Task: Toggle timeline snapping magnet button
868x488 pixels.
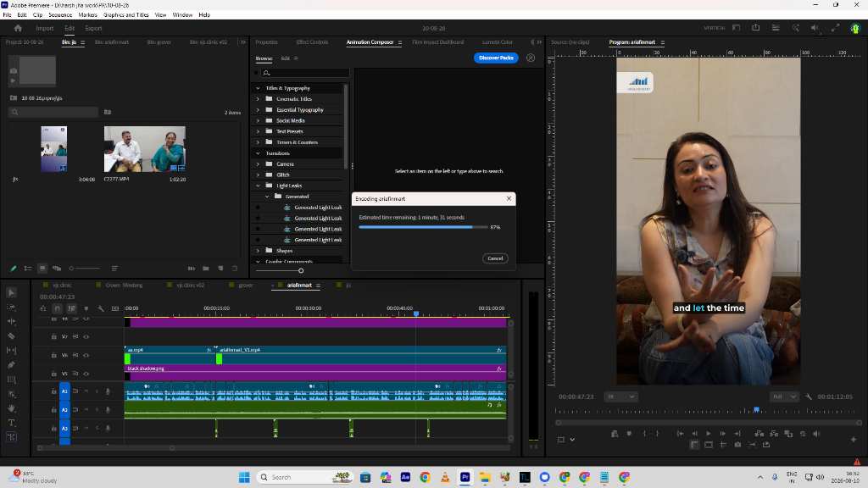Action: click(x=57, y=308)
